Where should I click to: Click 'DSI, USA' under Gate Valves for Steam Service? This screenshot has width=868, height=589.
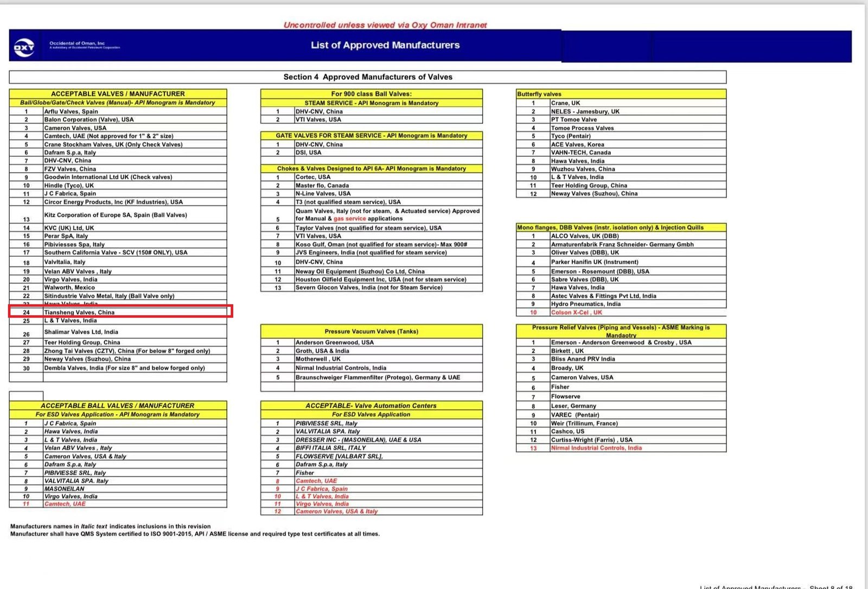[309, 153]
